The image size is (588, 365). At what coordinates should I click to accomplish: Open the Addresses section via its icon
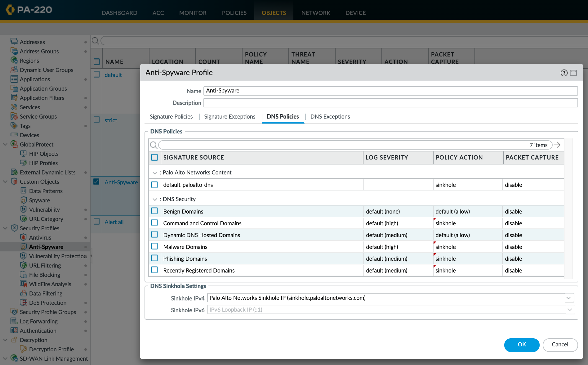[x=14, y=41]
